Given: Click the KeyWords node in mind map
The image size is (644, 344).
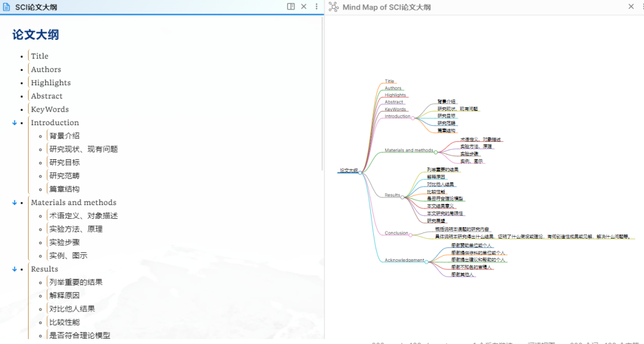Looking at the screenshot, I should 395,110.
